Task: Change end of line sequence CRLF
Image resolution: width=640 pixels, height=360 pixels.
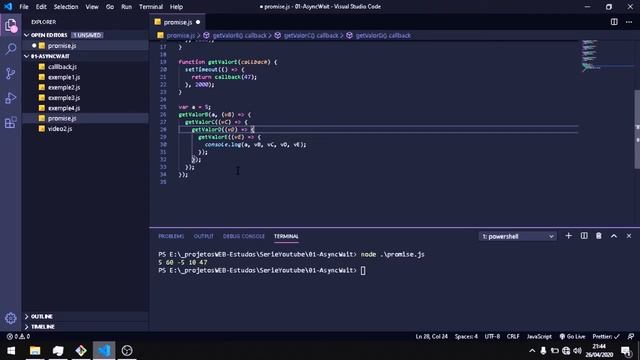Action: [x=513, y=336]
